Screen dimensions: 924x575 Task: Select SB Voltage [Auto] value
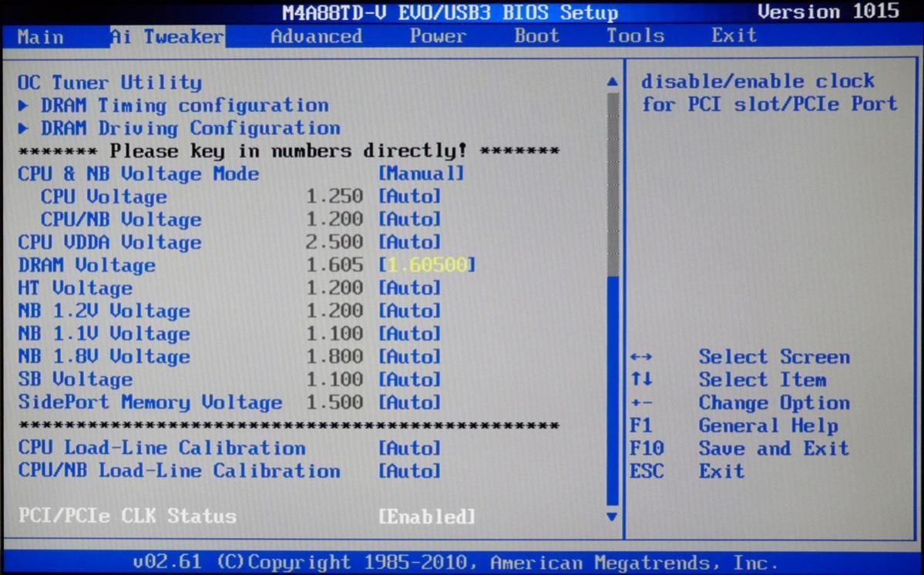coord(409,380)
